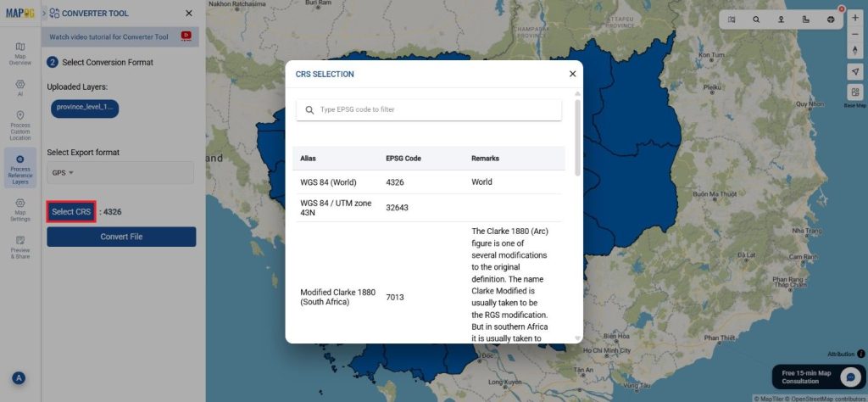The height and width of the screenshot is (402, 868).
Task: Click the MAPOG logo
Action: [20, 14]
